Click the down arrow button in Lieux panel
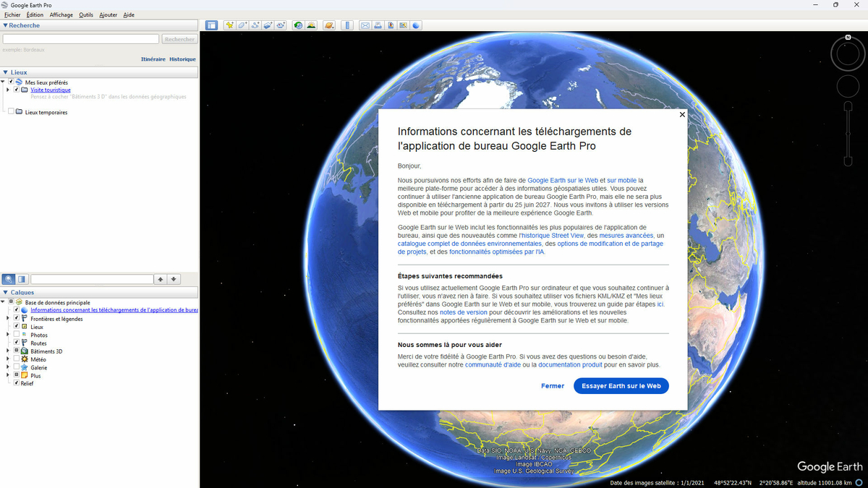Viewport: 868px width, 488px height. [174, 279]
